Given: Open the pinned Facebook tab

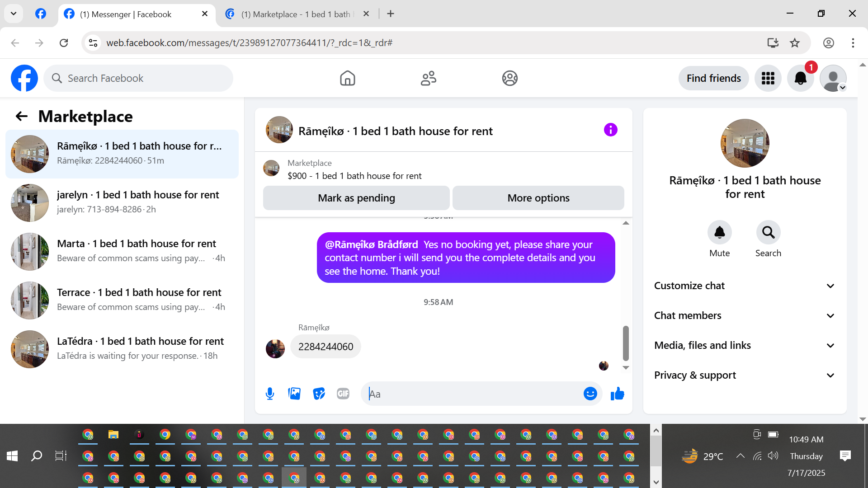Looking at the screenshot, I should [x=41, y=14].
